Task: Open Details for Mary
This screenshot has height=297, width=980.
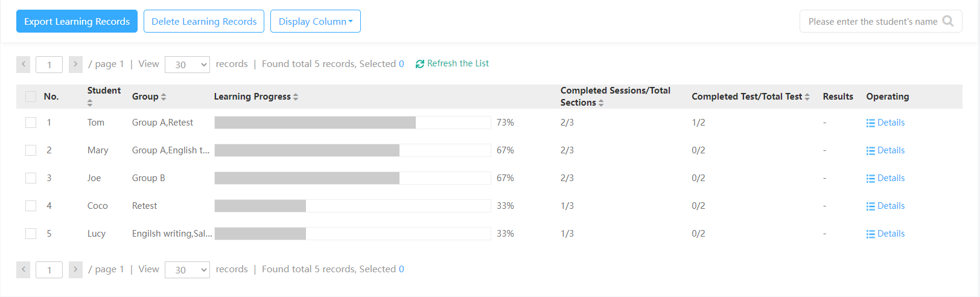Action: click(x=885, y=150)
